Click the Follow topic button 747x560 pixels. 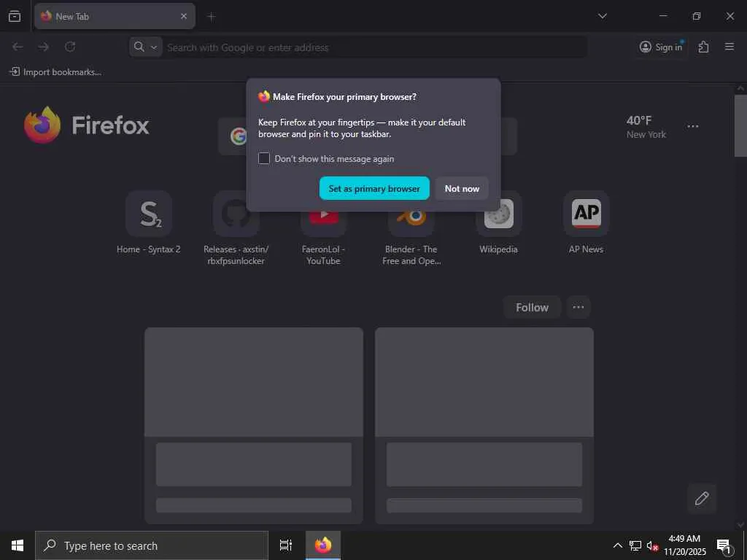click(x=532, y=307)
